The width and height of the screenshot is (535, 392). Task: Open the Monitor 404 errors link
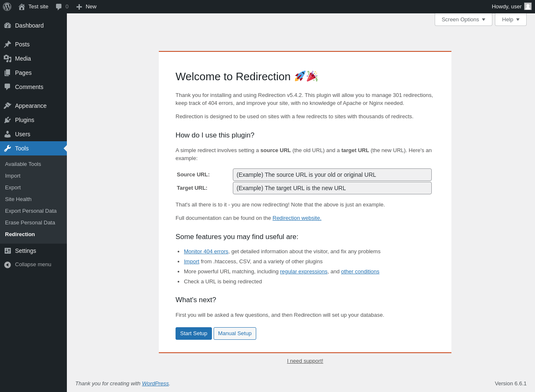(x=206, y=252)
